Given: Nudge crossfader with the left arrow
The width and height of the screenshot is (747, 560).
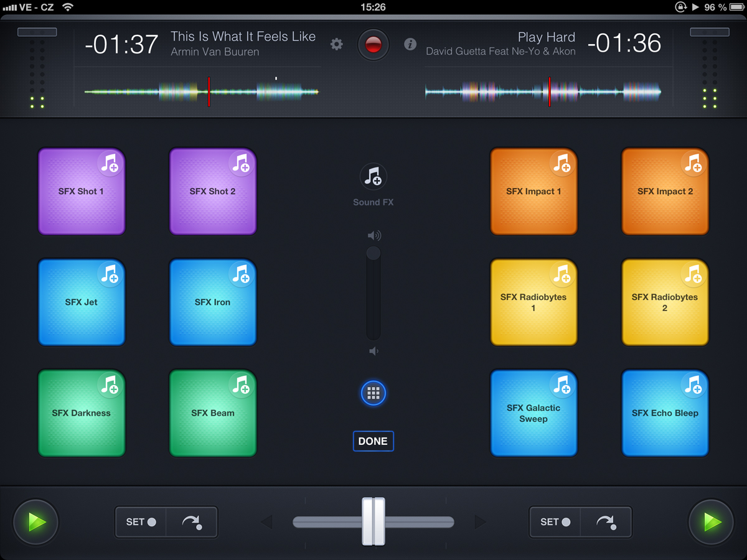Looking at the screenshot, I should click(x=267, y=521).
